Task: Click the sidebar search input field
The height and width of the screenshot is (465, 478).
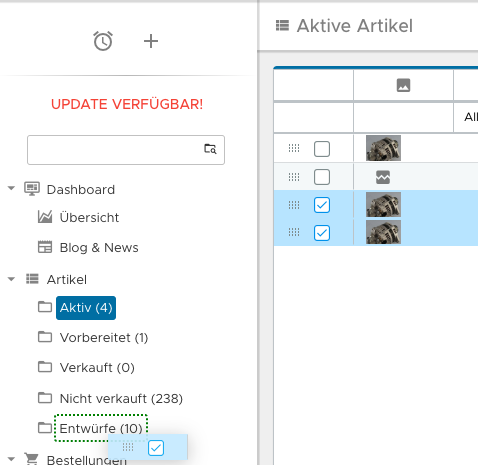Action: tap(115, 150)
